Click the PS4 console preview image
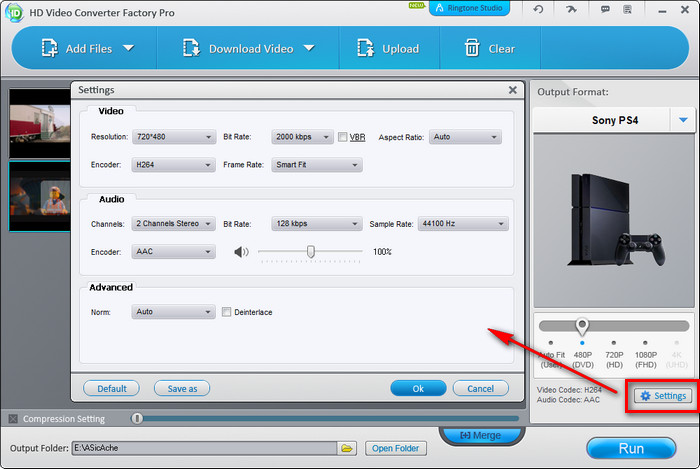Screen dimensions: 700x469 tap(614, 220)
